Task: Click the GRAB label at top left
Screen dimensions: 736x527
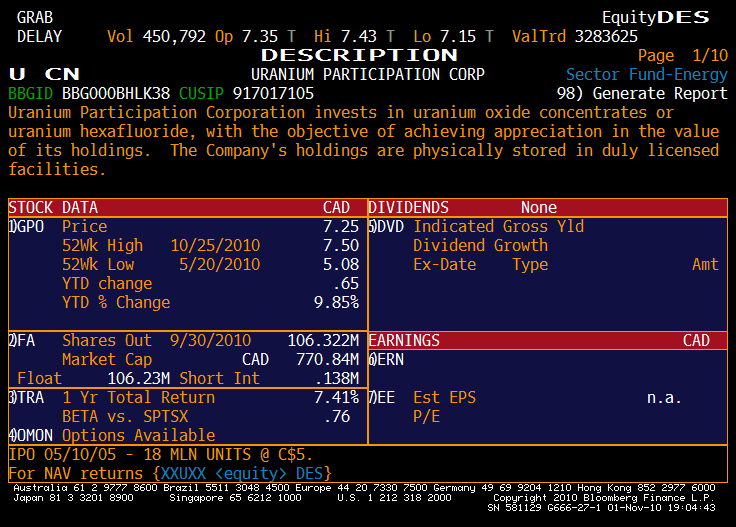Action: tap(35, 17)
